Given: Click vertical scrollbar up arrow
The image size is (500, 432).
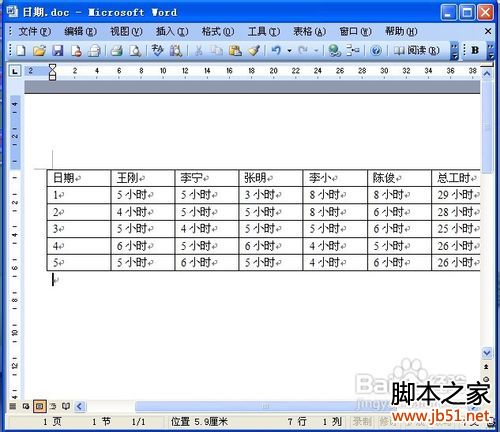Looking at the screenshot, I should point(487,74).
